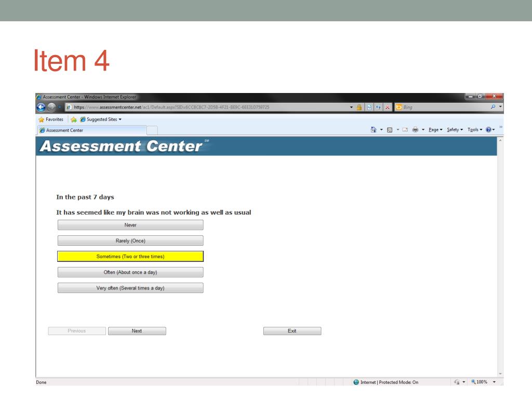Open the Tools menu
Image resolution: width=532 pixels, height=399 pixels.
(475, 129)
